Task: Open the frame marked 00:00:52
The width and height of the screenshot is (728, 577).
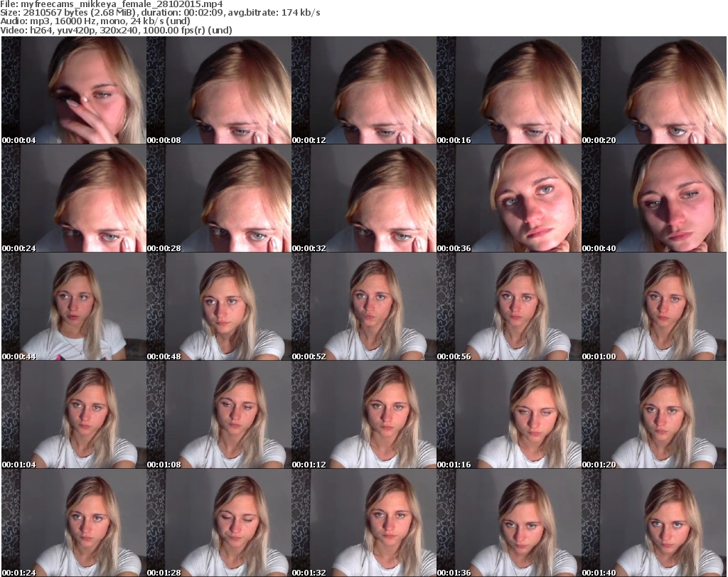Action: (363, 307)
